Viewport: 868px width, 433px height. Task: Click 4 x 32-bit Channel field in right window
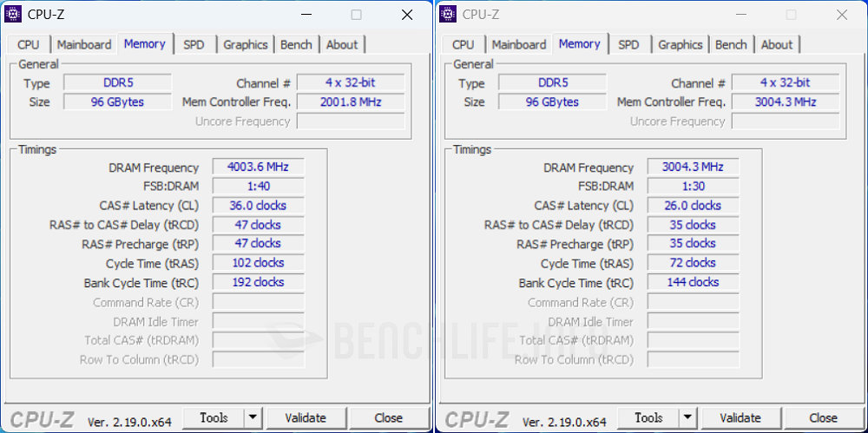click(x=785, y=83)
